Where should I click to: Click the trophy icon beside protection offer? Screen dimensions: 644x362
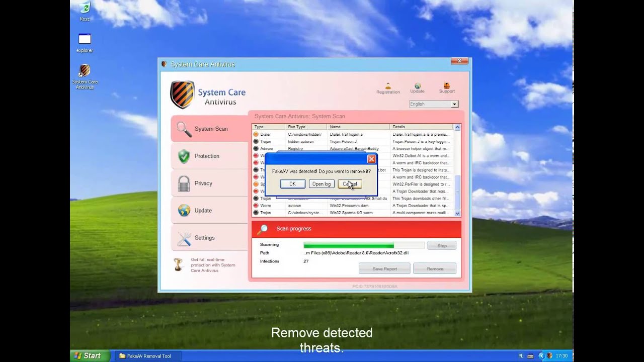(x=178, y=264)
